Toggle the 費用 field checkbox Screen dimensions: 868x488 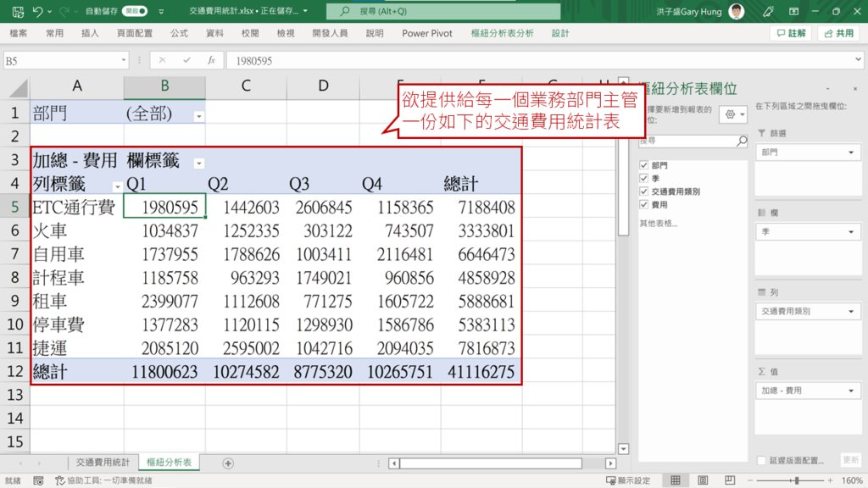(643, 205)
